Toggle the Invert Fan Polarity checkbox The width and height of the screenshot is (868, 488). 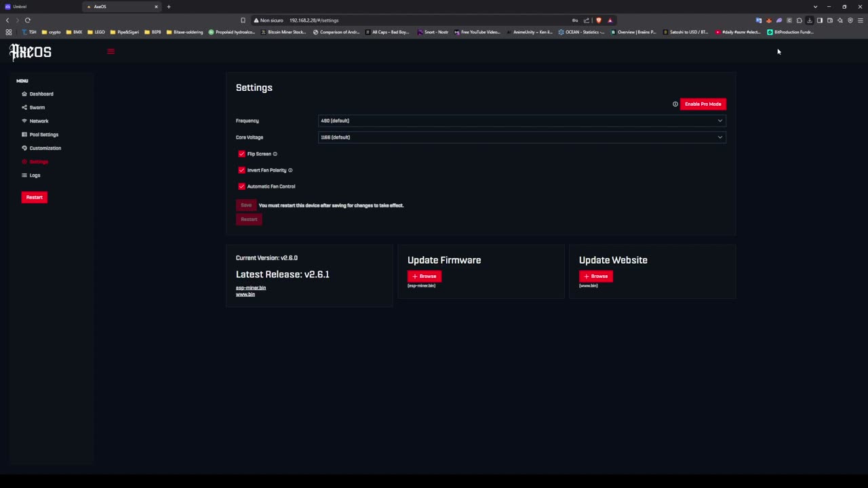pos(241,170)
